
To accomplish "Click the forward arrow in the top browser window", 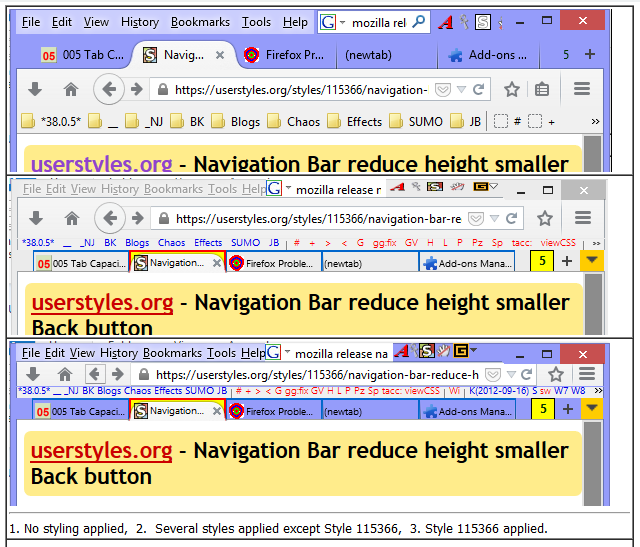I will 136,89.
